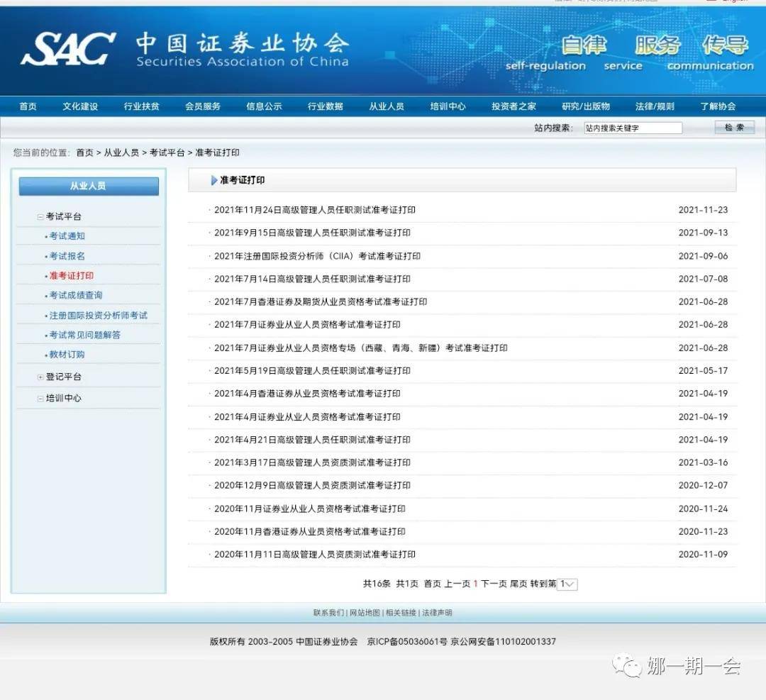Click the 娜一期一会 watermark logo

[x=681, y=665]
